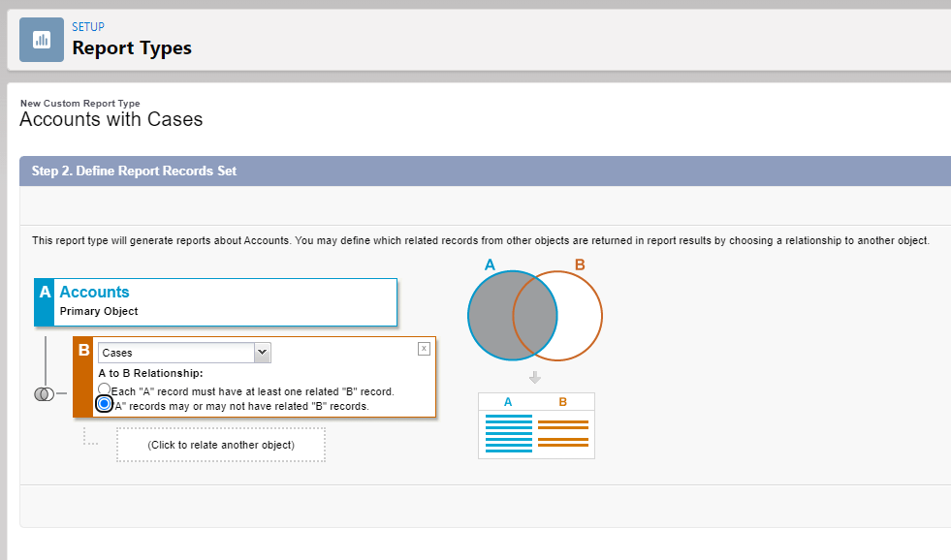Click the SETUP breadcrumb text

pyautogui.click(x=88, y=27)
